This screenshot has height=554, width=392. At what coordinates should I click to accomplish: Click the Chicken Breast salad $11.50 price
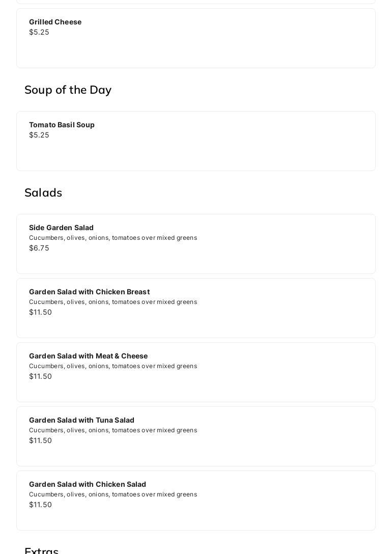click(x=40, y=312)
